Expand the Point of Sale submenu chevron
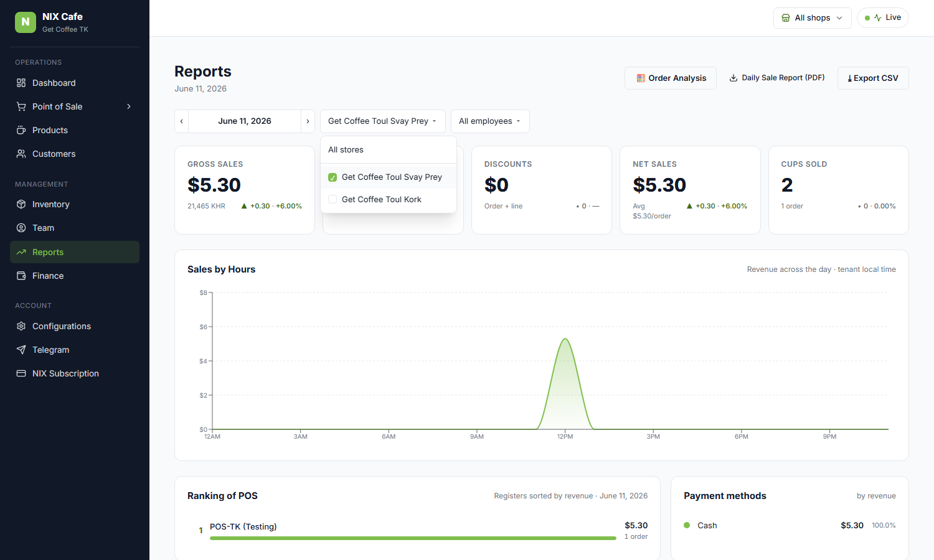Image resolution: width=934 pixels, height=560 pixels. point(129,106)
